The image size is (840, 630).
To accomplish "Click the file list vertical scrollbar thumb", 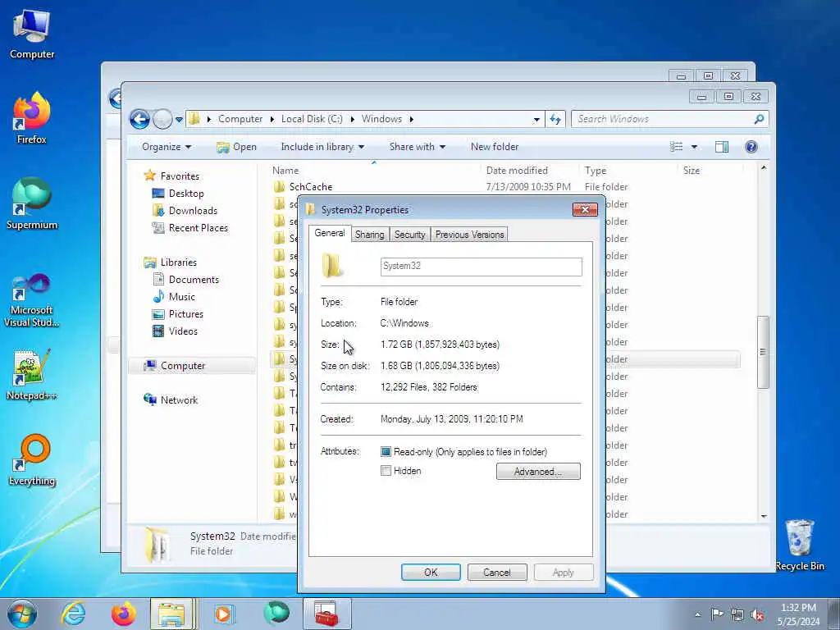I will pyautogui.click(x=764, y=352).
